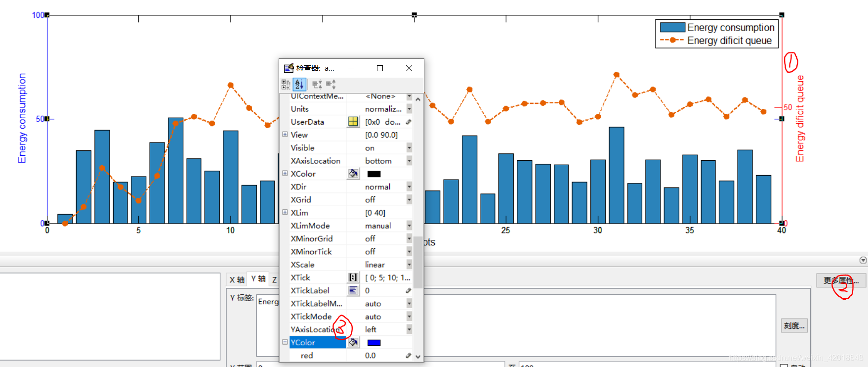This screenshot has height=367, width=868.
Task: Collapse the YColor property node
Action: [285, 342]
